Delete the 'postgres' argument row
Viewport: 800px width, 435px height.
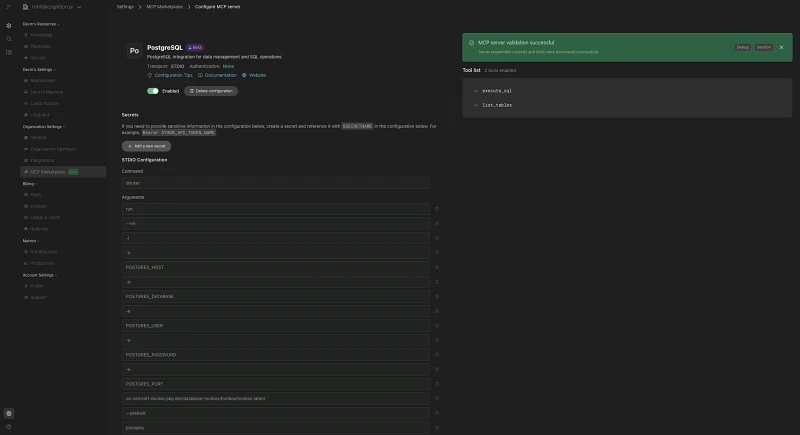tap(437, 428)
